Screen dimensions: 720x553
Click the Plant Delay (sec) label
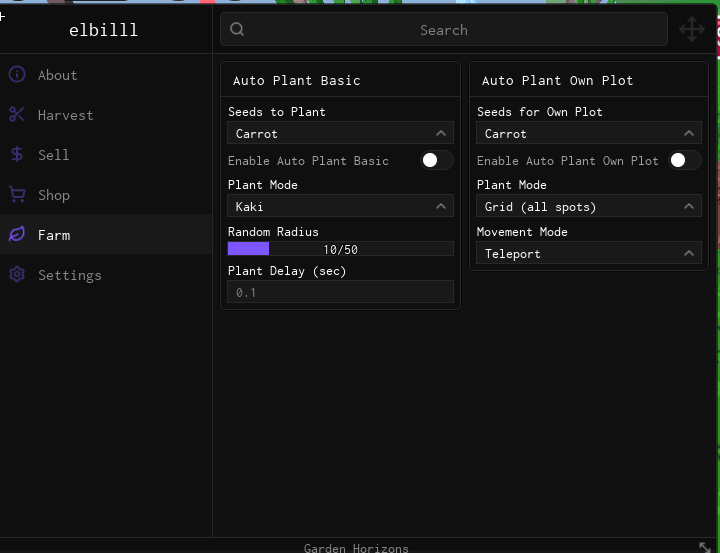287,271
